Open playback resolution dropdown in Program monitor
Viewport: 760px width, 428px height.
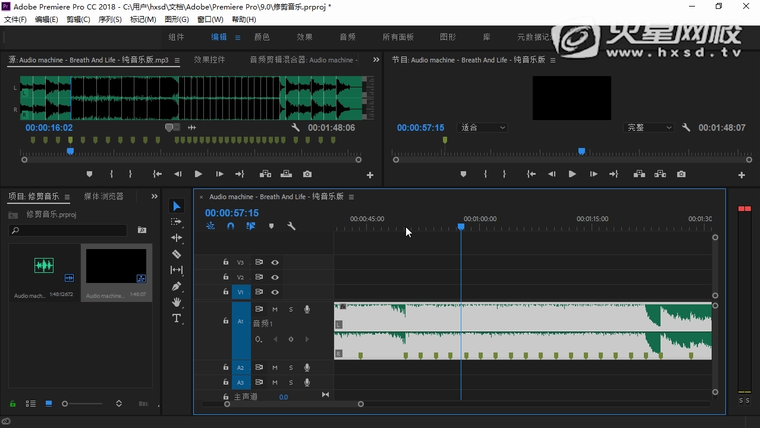coord(650,128)
